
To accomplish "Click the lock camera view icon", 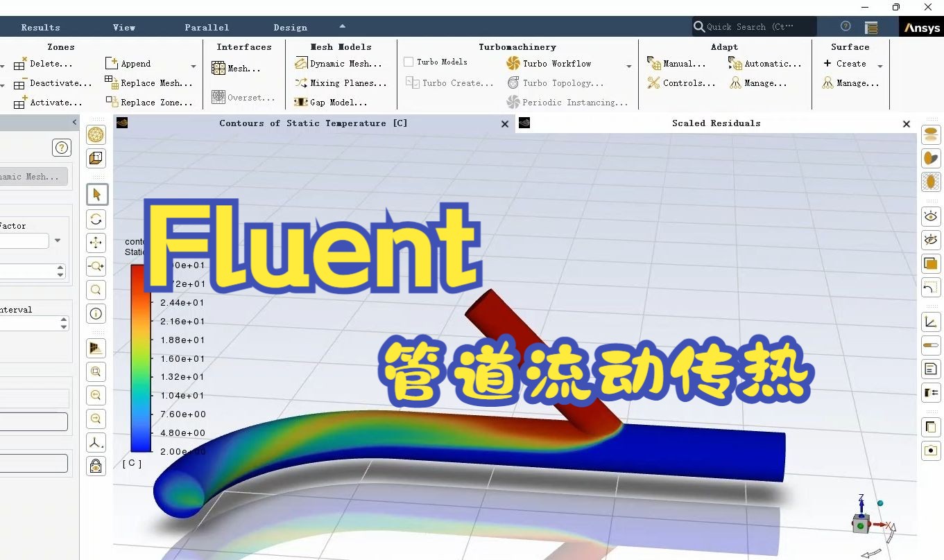I will (x=96, y=466).
